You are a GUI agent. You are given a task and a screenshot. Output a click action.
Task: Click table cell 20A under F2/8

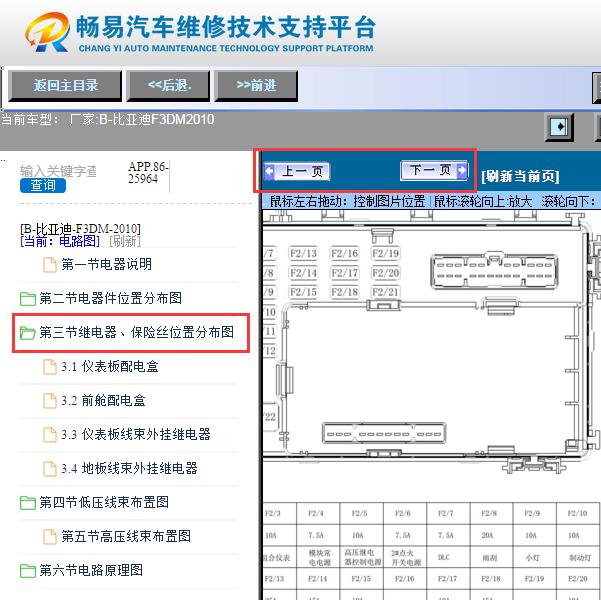point(491,535)
